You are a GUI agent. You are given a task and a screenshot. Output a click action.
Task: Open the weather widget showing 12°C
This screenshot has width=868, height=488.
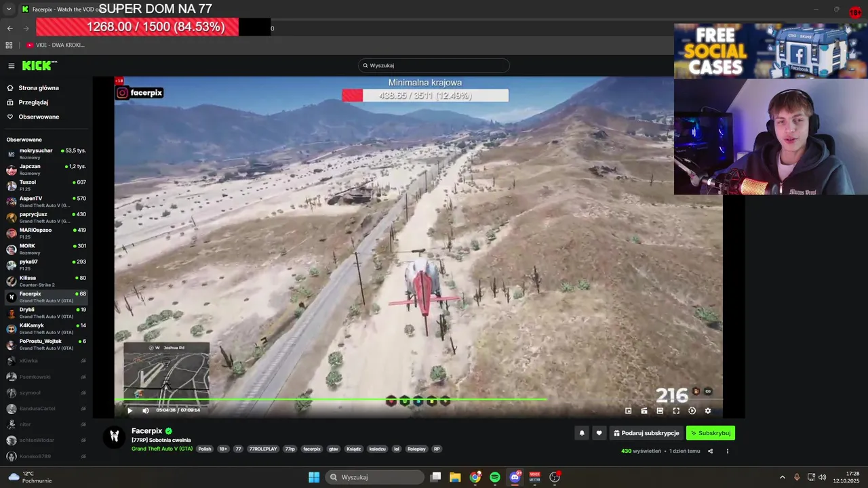click(x=30, y=477)
